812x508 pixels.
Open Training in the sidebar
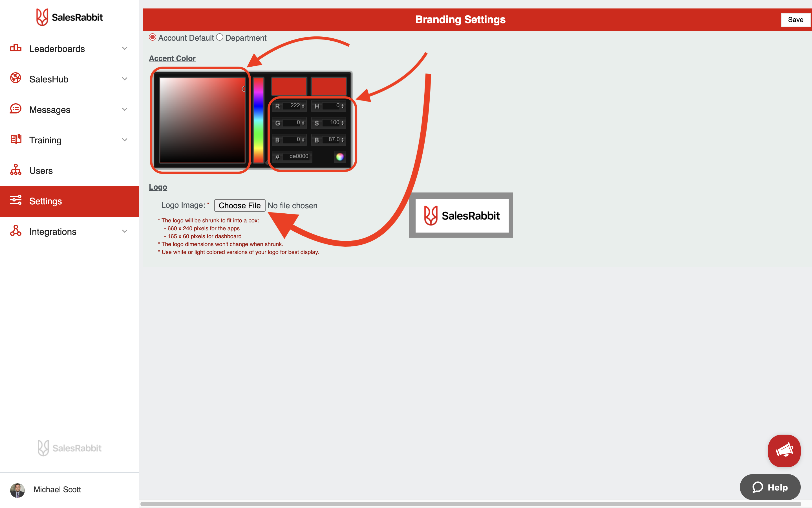click(69, 140)
